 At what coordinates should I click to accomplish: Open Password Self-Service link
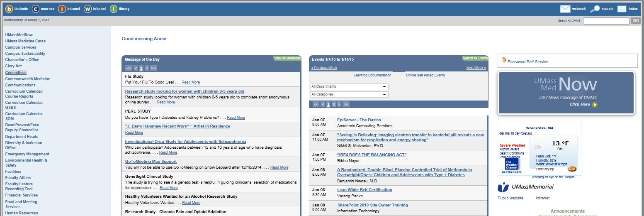click(x=527, y=62)
